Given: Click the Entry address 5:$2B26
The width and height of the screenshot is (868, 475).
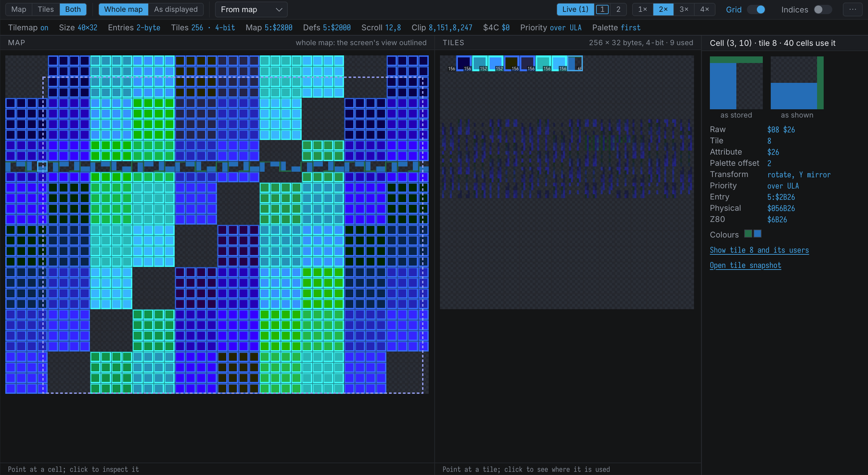Looking at the screenshot, I should pyautogui.click(x=781, y=197).
